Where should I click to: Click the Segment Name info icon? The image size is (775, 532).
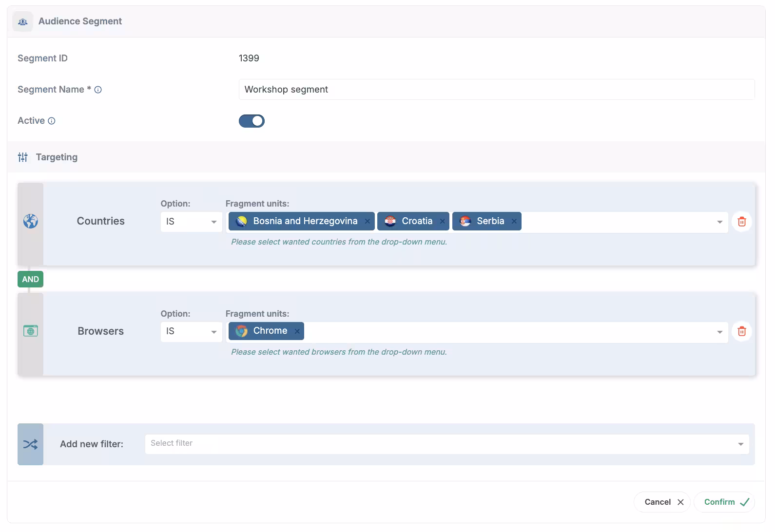[98, 90]
